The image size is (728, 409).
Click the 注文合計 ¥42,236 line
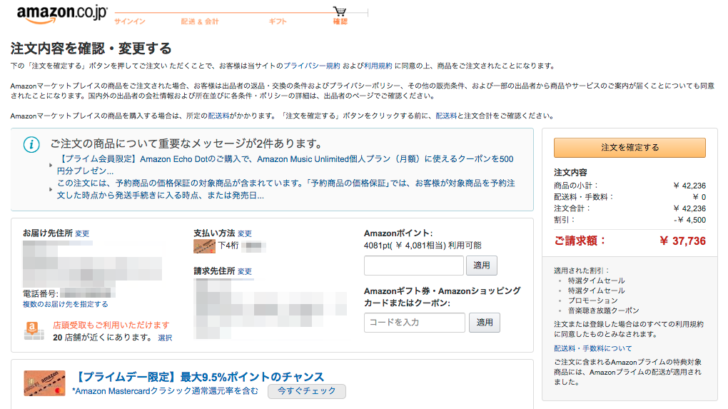630,208
